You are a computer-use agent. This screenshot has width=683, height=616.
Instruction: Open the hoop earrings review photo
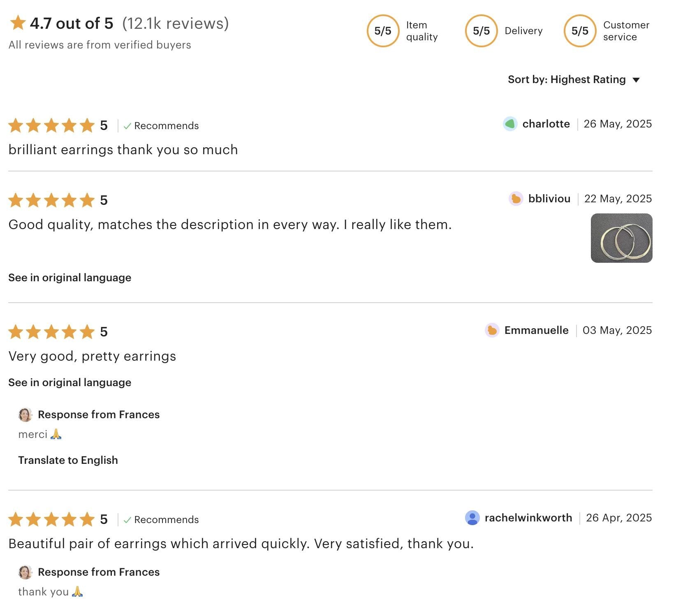click(x=621, y=238)
